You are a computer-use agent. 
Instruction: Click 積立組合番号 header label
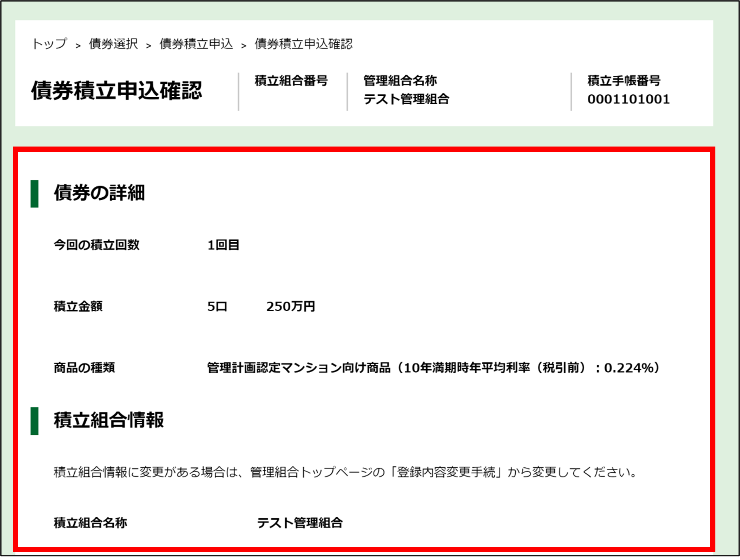point(291,80)
